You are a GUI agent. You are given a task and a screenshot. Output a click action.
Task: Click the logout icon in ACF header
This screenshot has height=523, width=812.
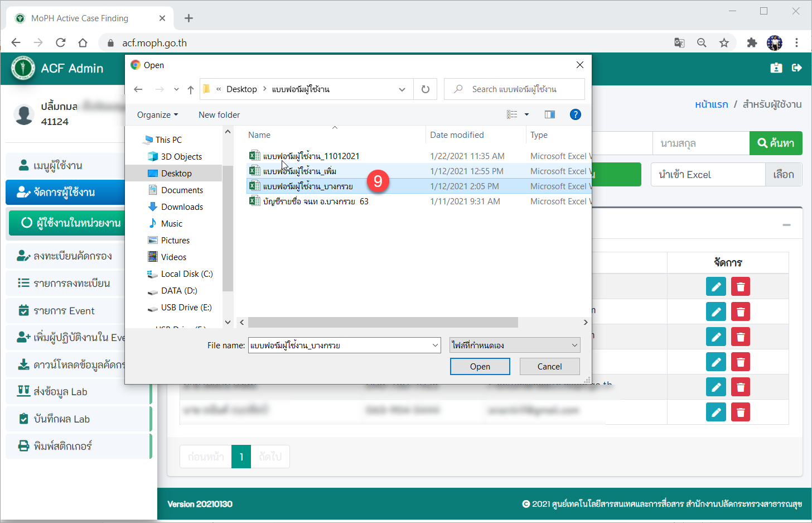point(796,68)
